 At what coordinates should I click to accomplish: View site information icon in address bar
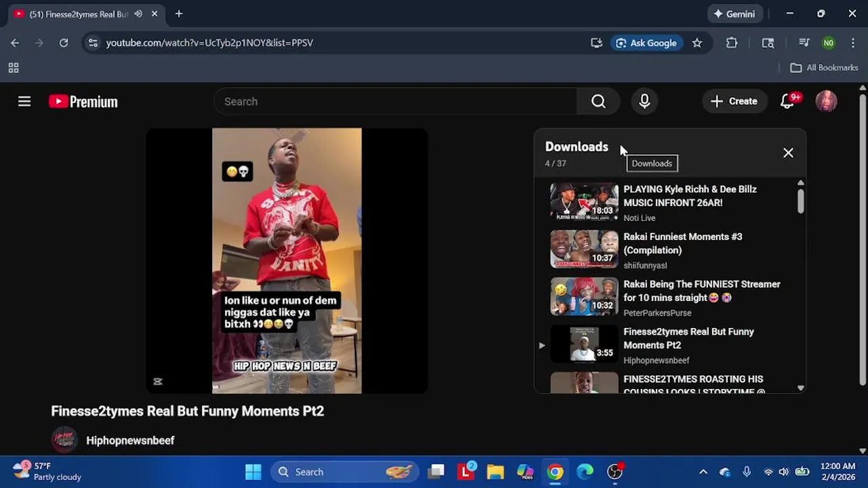click(94, 43)
